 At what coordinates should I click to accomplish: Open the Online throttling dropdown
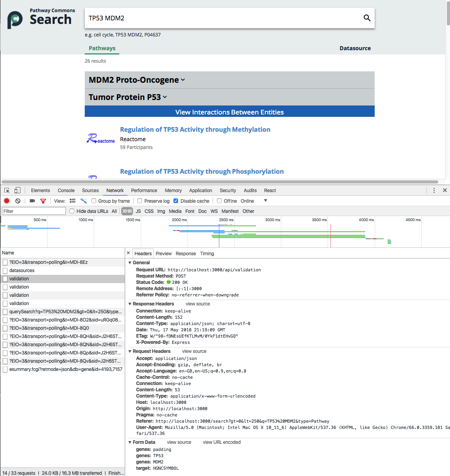point(254,201)
